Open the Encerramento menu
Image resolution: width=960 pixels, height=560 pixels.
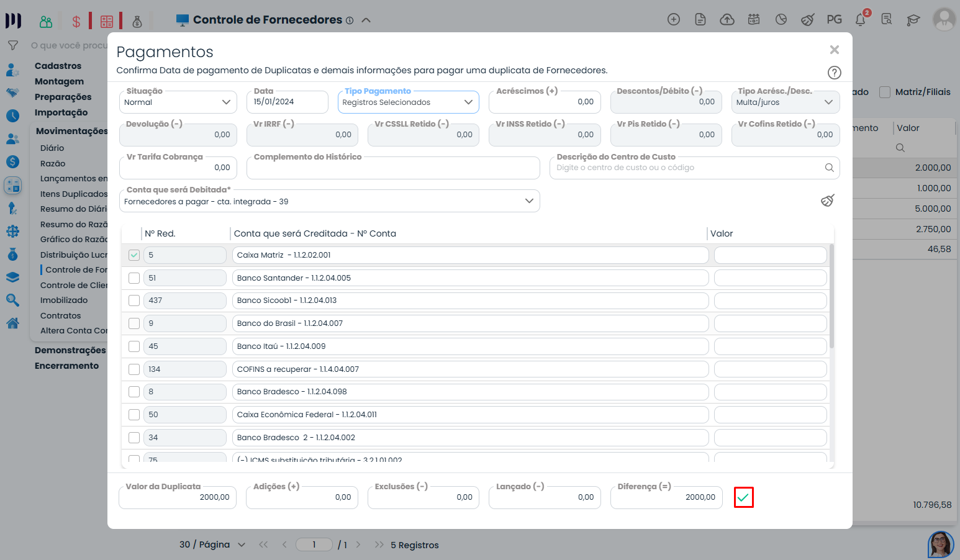click(x=66, y=366)
